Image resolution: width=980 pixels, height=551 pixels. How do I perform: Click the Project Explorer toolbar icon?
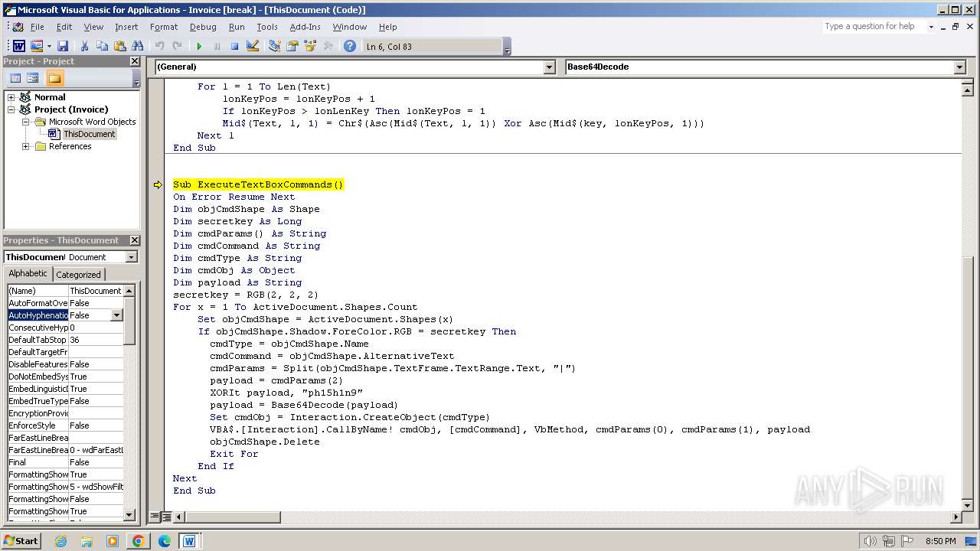[x=274, y=47]
